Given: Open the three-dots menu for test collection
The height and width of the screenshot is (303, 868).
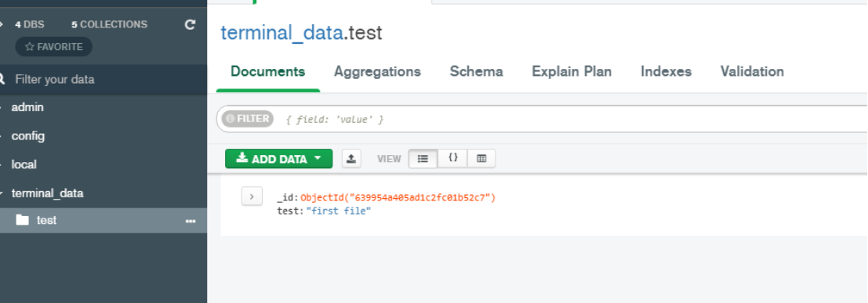Looking at the screenshot, I should (x=191, y=221).
